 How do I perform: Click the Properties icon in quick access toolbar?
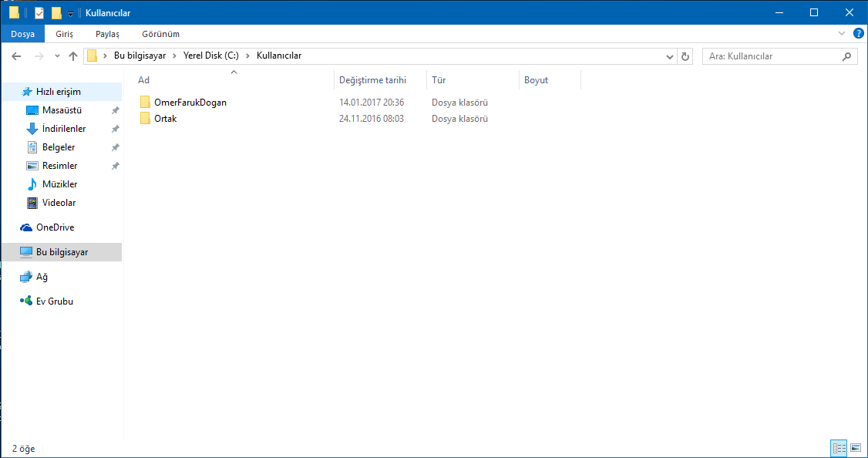(x=39, y=13)
